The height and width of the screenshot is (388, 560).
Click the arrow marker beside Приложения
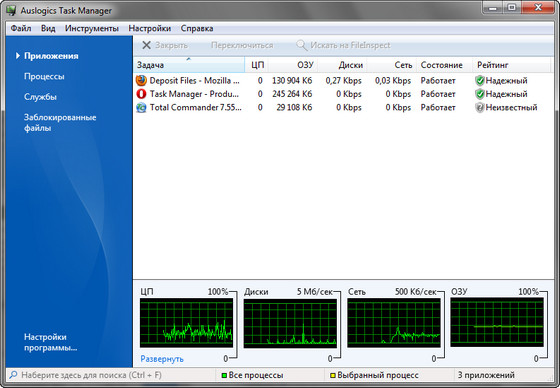[x=18, y=56]
